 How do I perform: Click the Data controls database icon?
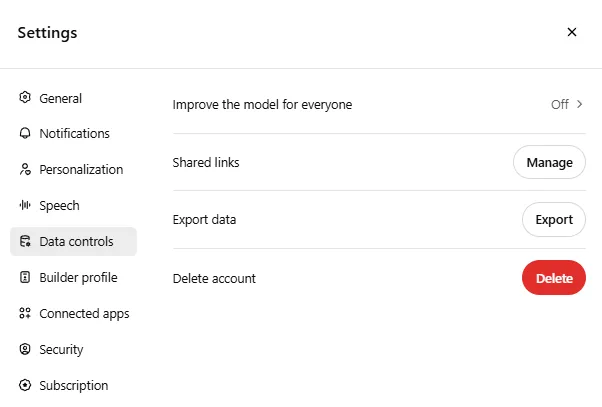point(25,241)
